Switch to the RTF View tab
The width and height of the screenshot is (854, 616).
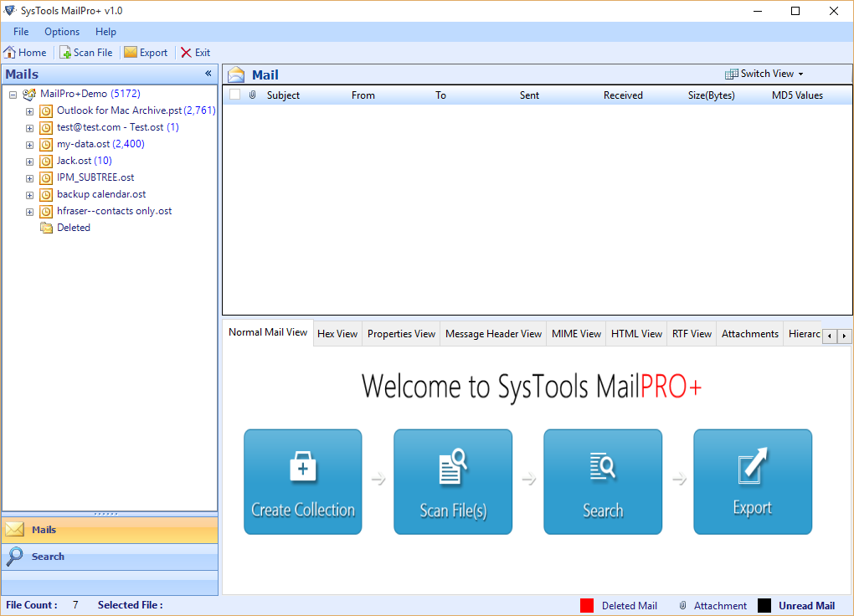click(692, 333)
